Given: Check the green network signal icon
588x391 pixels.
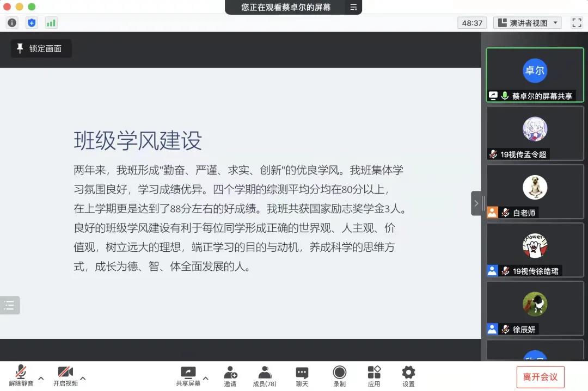Looking at the screenshot, I should click(51, 23).
